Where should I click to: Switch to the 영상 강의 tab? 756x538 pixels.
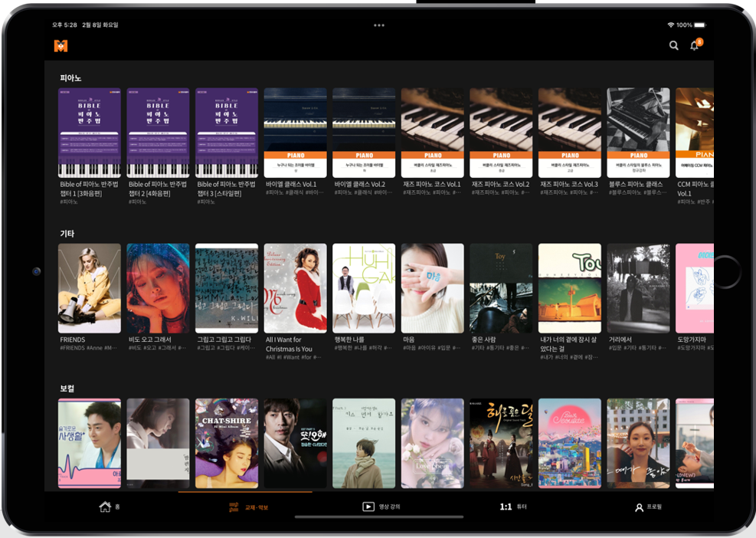click(381, 507)
